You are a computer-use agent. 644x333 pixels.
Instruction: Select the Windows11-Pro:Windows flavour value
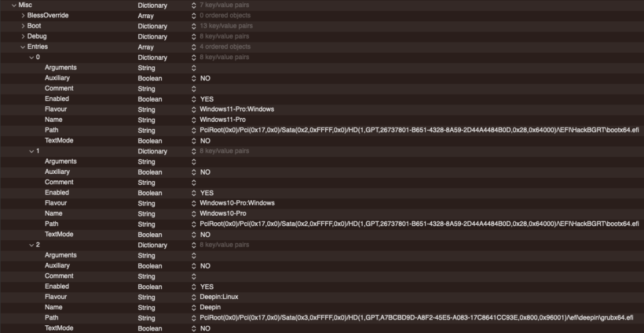tap(237, 109)
